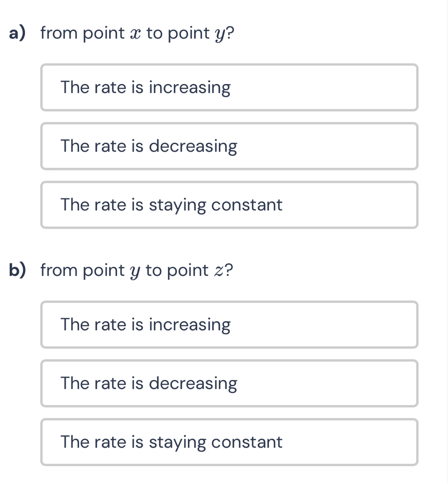
Task: Click the word "constant" in part b's last option
Action: pos(247,442)
